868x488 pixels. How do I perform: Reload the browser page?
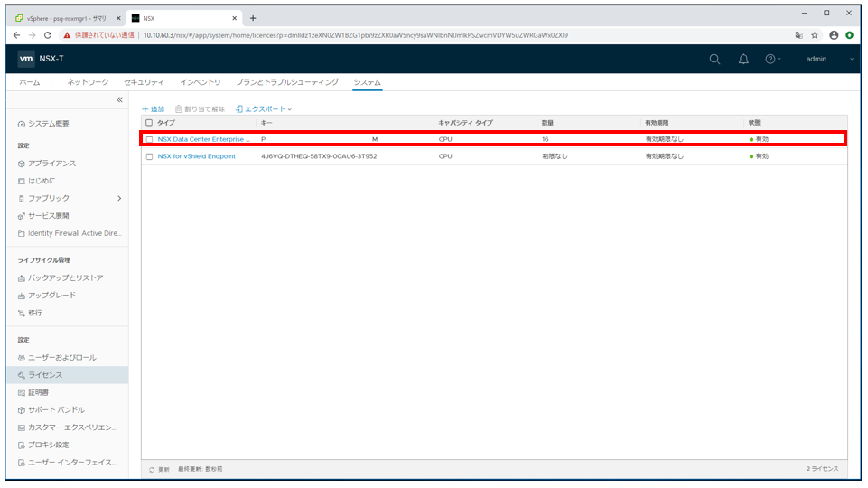48,35
